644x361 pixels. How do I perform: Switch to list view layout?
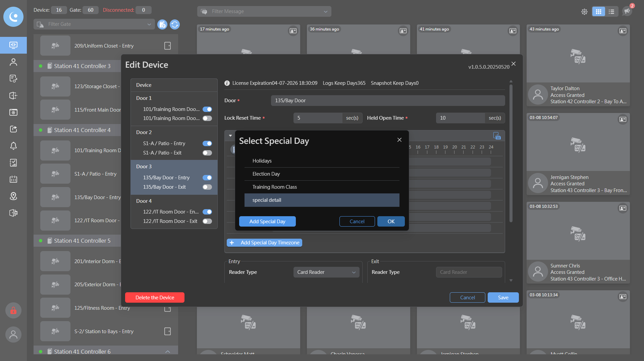coord(611,12)
